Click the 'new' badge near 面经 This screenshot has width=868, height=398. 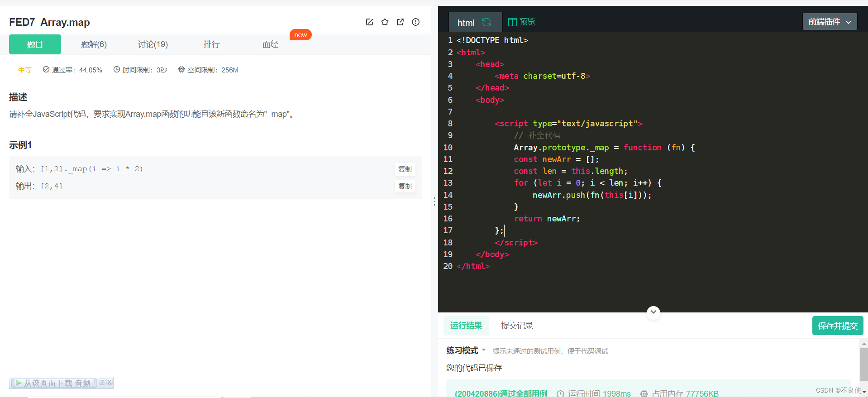[300, 35]
